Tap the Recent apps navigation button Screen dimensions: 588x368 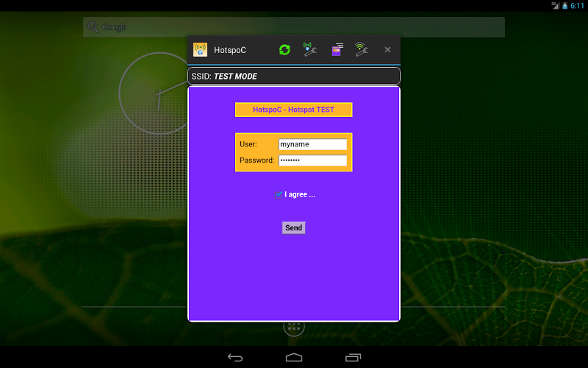[x=353, y=358]
